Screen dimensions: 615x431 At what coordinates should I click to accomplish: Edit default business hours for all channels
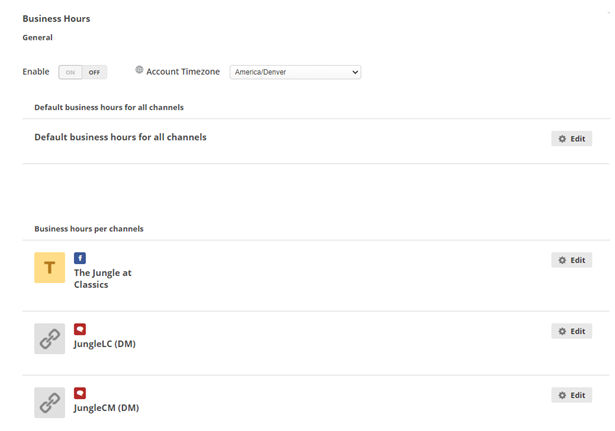point(571,139)
